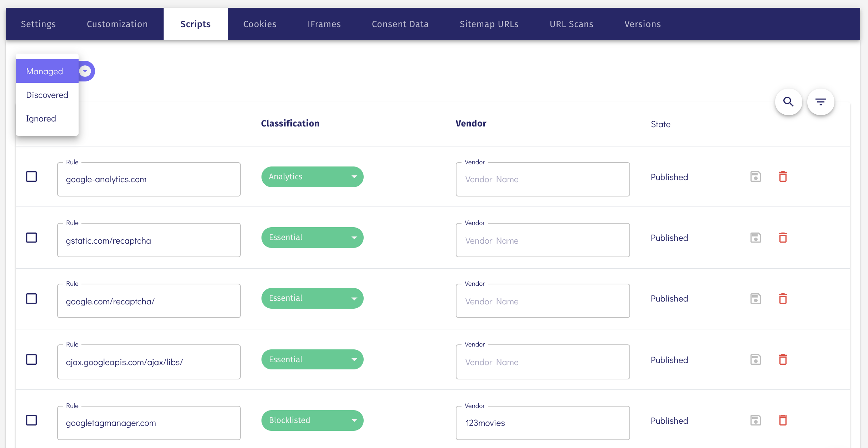Open the filter list icon
The height and width of the screenshot is (448, 868).
click(820, 102)
